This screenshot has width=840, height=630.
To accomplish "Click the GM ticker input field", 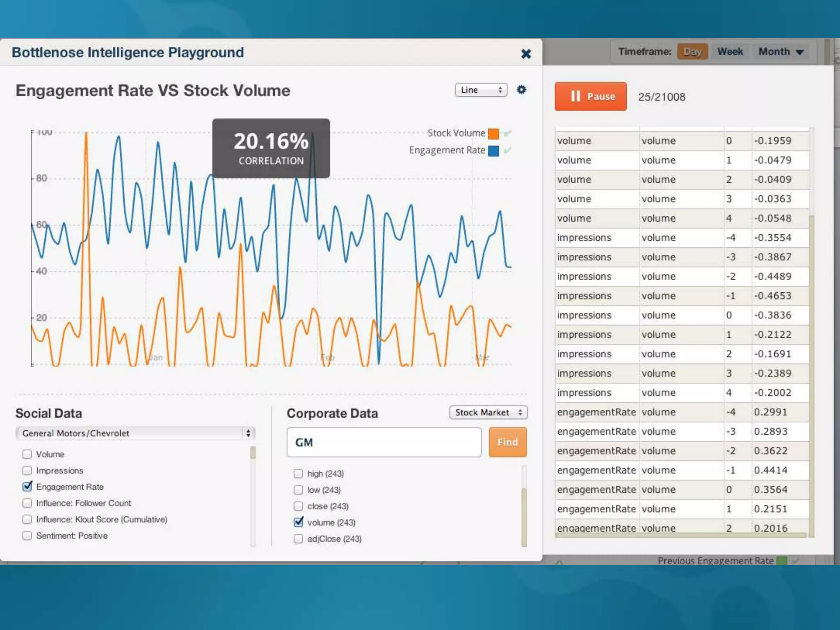I will pyautogui.click(x=384, y=442).
